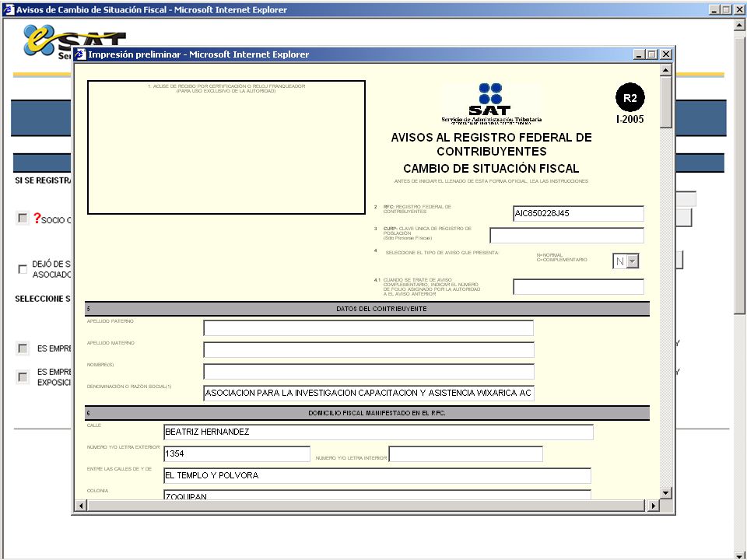Click the IE icon in the Avisos de Cambio window title bar
Image resolution: width=747 pixels, height=560 pixels.
pyautogui.click(x=9, y=9)
